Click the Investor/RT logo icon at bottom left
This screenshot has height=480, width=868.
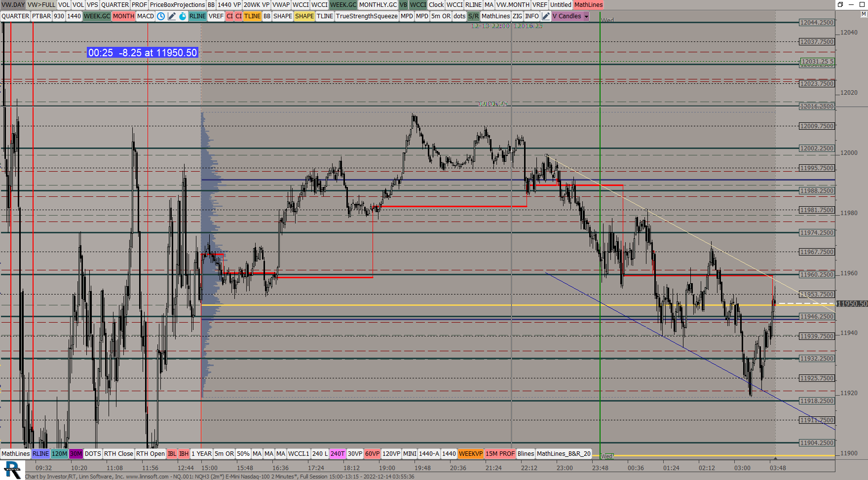tap(12, 469)
